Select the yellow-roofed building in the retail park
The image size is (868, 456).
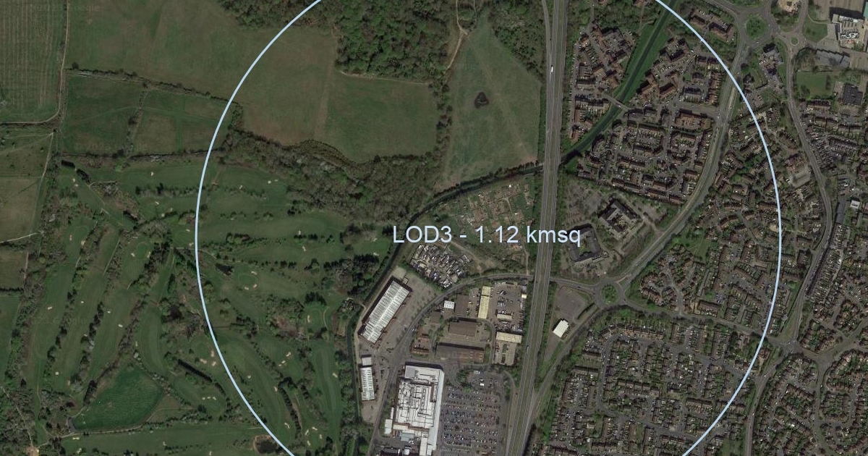pos(485,303)
